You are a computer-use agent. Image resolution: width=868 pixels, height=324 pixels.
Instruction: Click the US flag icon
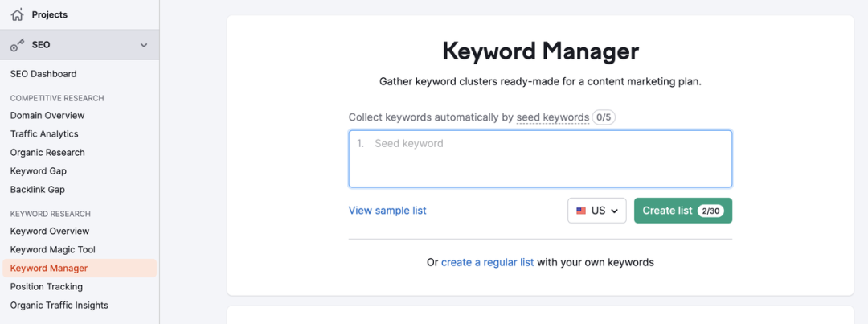(x=581, y=211)
